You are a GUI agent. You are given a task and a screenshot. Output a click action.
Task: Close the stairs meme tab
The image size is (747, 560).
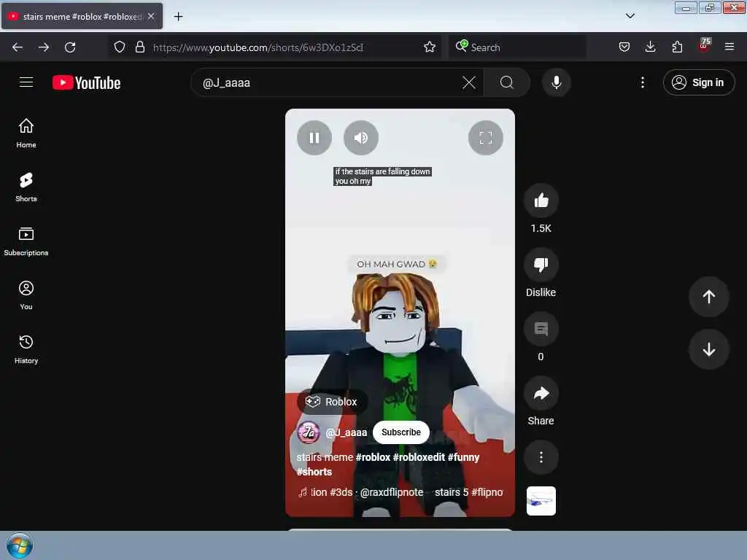tap(151, 16)
